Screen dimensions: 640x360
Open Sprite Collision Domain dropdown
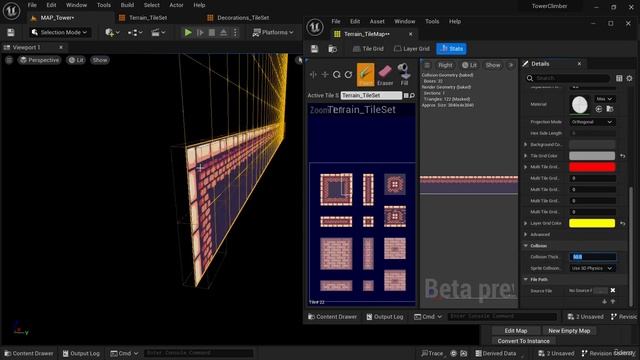pyautogui.click(x=592, y=268)
